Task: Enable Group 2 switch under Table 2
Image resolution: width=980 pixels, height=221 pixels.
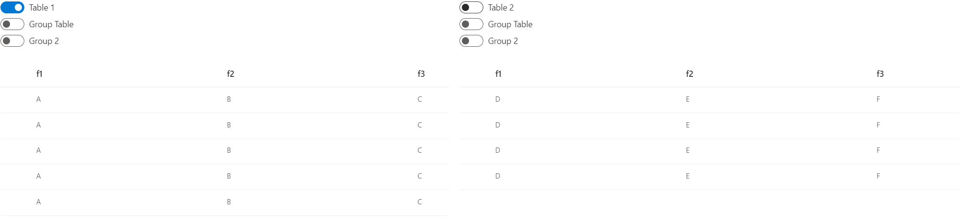Action: pos(471,41)
